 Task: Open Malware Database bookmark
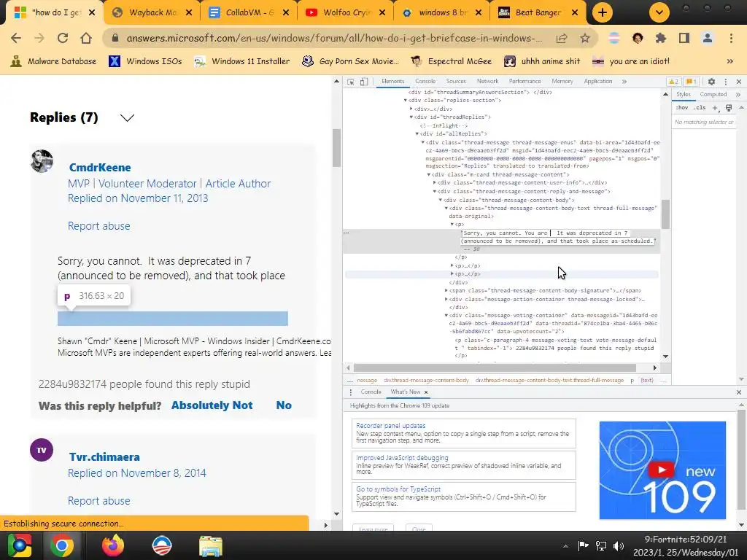(x=53, y=61)
